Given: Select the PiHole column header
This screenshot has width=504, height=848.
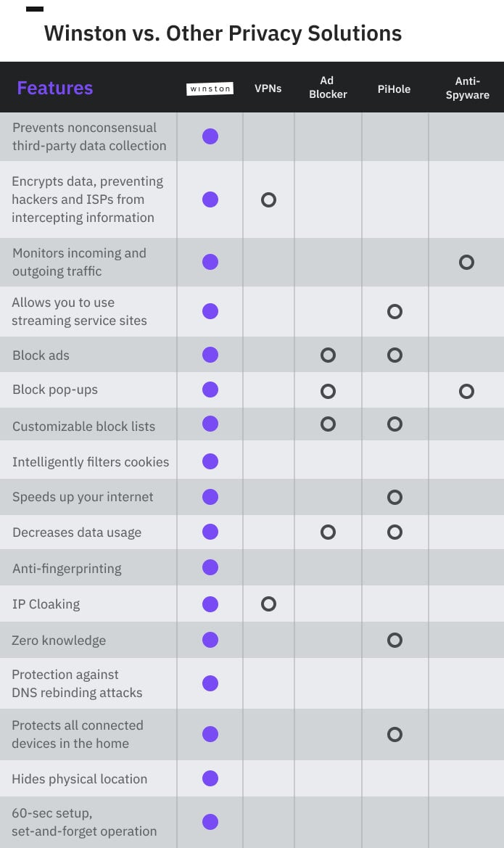Looking at the screenshot, I should click(x=394, y=88).
